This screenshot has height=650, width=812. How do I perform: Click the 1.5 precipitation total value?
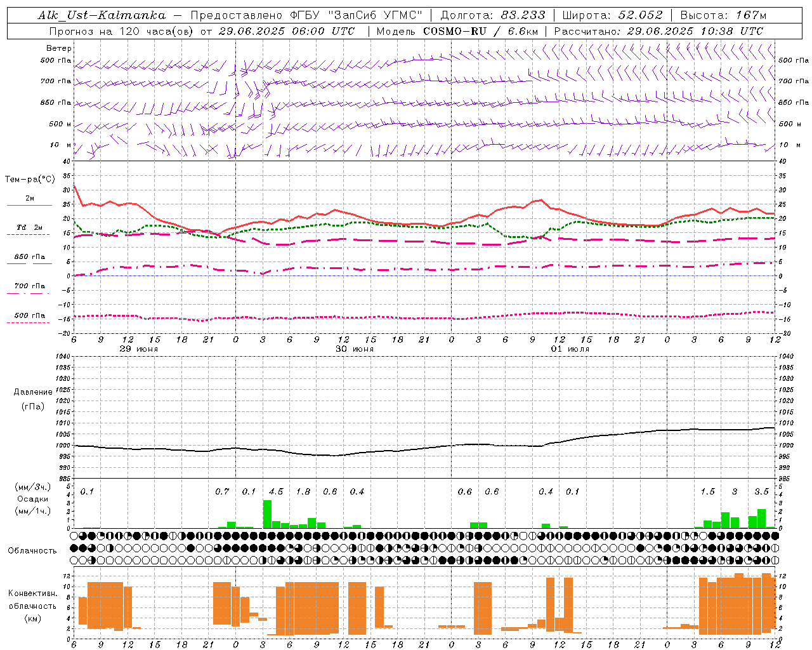coord(707,492)
